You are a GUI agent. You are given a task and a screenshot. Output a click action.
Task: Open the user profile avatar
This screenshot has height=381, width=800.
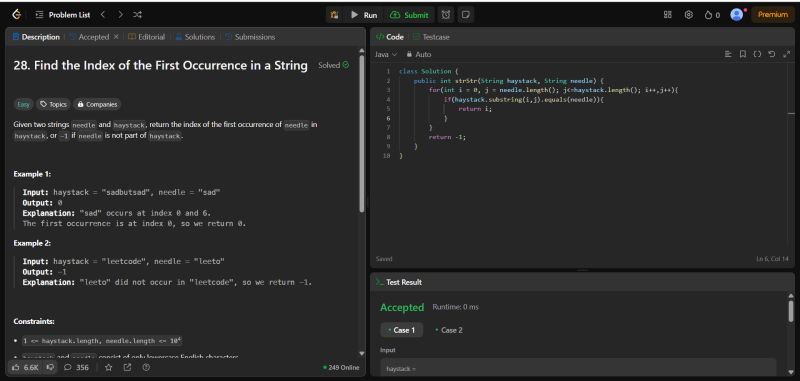click(x=737, y=14)
